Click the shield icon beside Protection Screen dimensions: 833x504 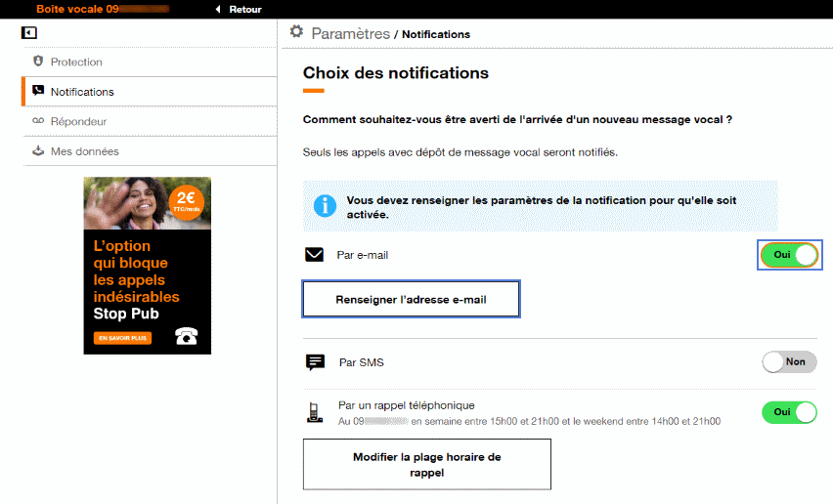[38, 62]
